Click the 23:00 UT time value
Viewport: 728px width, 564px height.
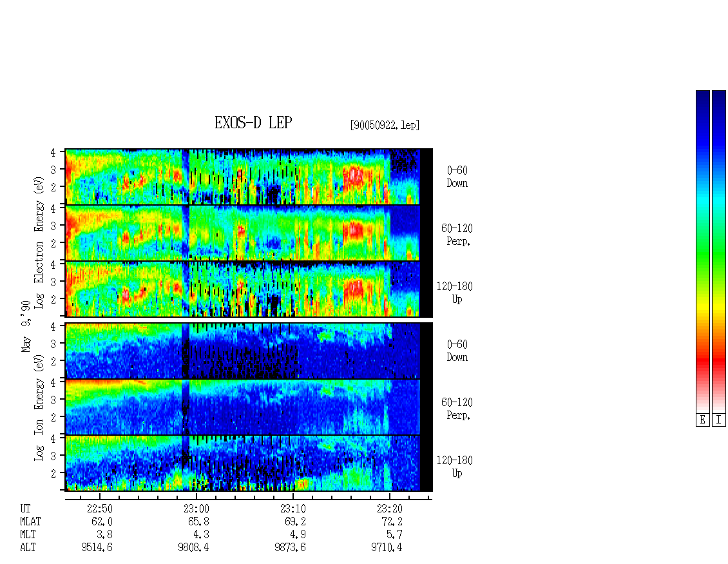[x=196, y=509]
